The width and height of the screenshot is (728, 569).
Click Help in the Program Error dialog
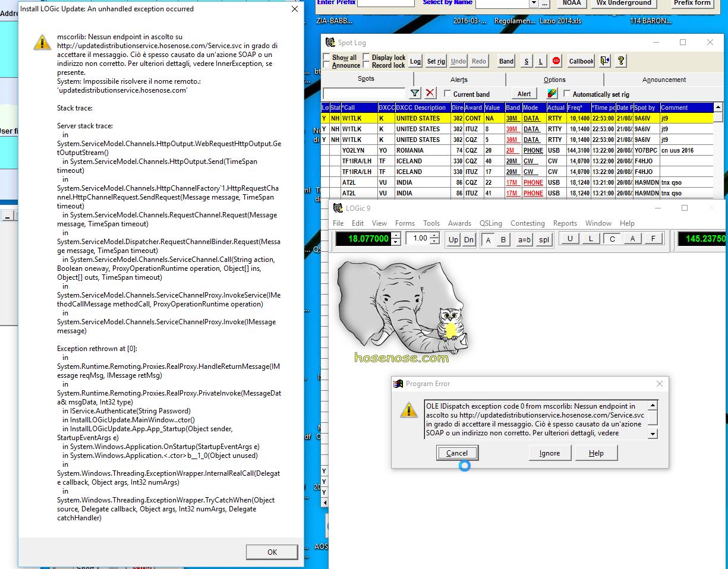coord(596,453)
